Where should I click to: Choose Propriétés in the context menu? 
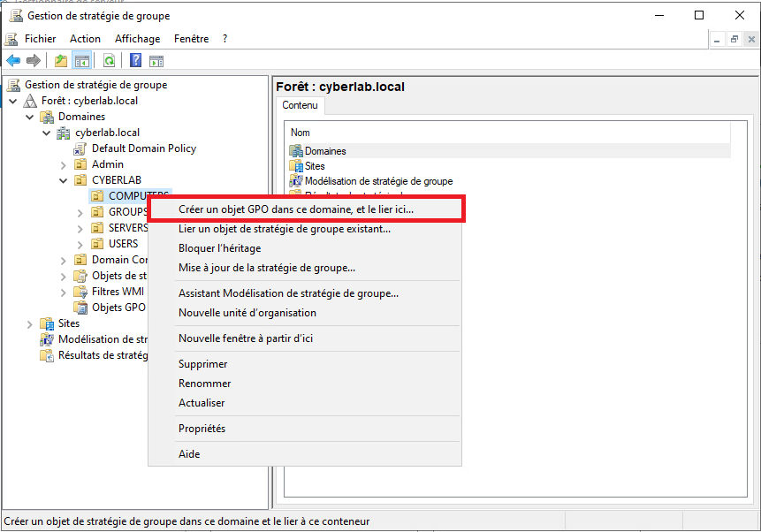pyautogui.click(x=202, y=429)
